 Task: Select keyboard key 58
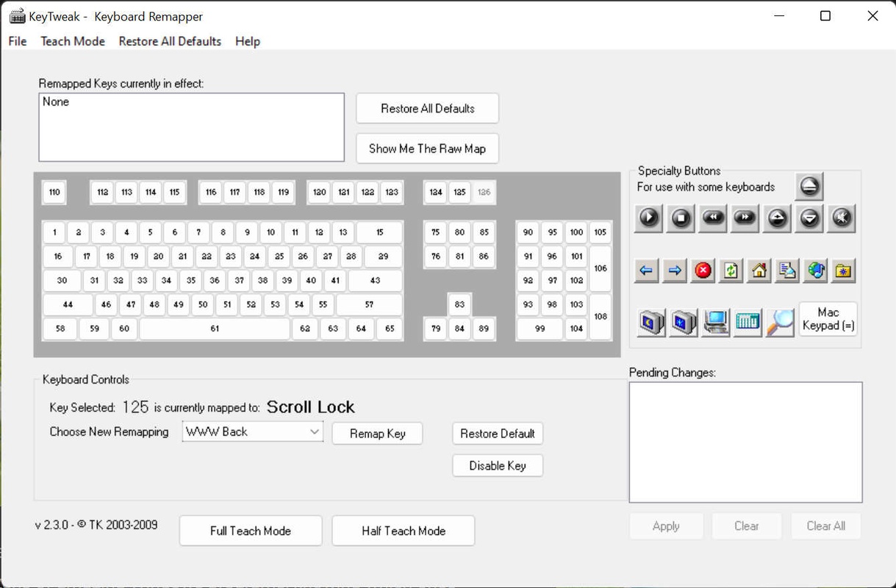(x=60, y=329)
